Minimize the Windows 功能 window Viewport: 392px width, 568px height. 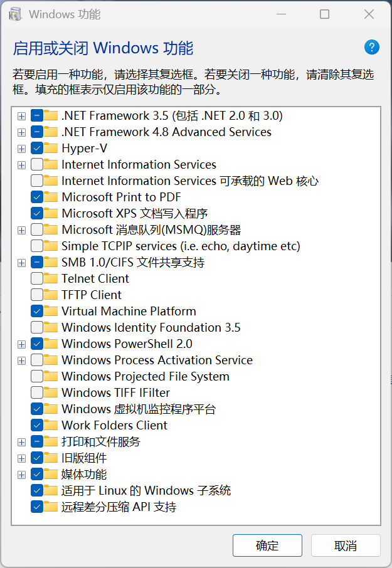[x=281, y=14]
